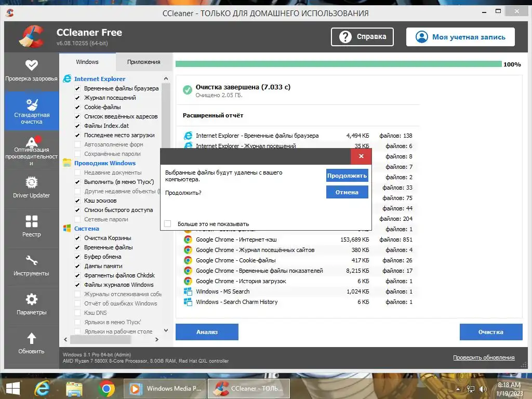Open the Реестр registry section
The image size is (532, 399).
32,227
